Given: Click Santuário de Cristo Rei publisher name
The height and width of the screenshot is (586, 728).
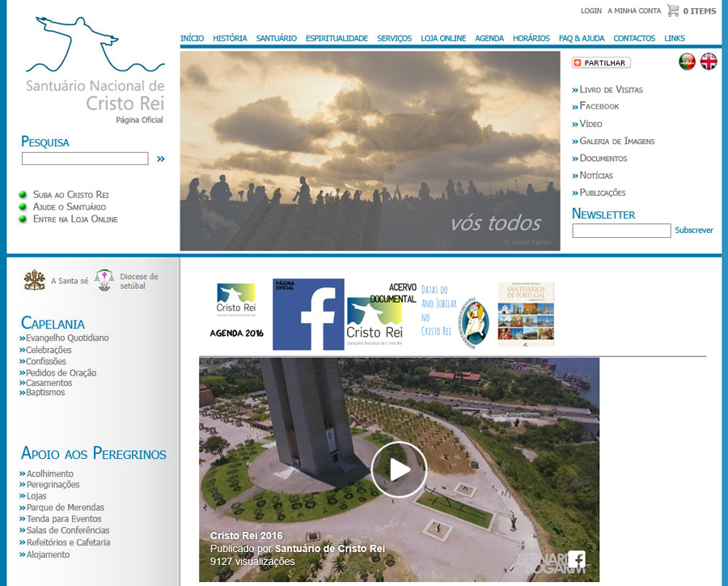Looking at the screenshot, I should 330,548.
